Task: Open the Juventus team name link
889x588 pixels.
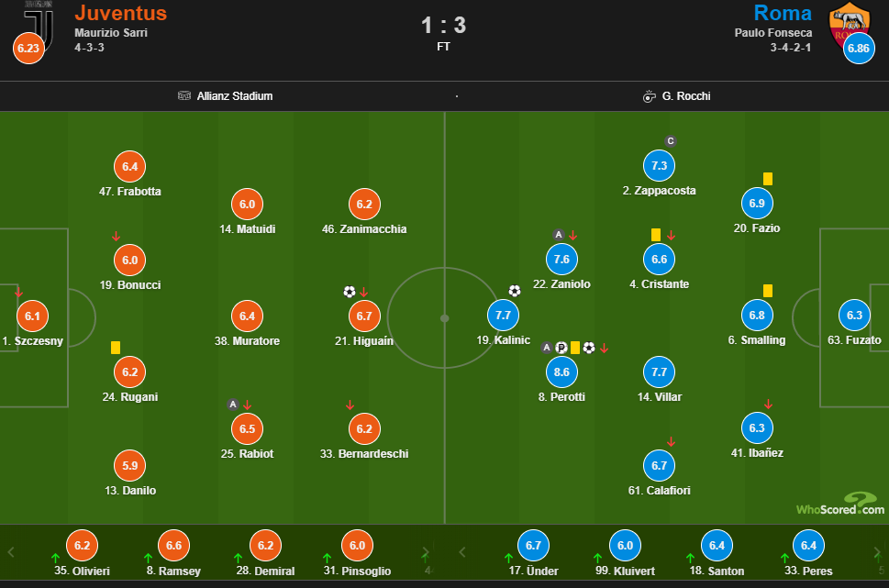Action: coord(121,13)
